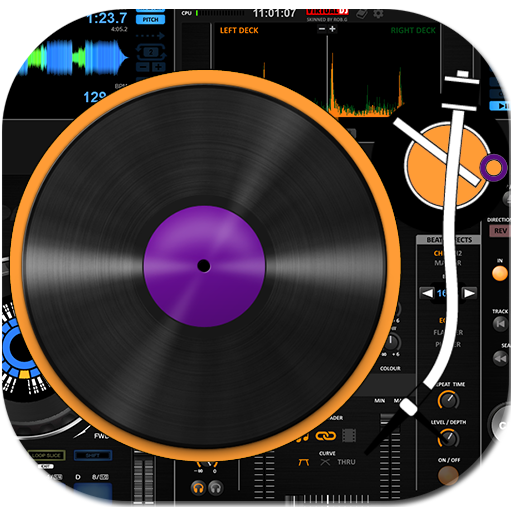This screenshot has height=512, width=512.
Task: Click right arrow to increase beat value
Action: pyautogui.click(x=469, y=293)
